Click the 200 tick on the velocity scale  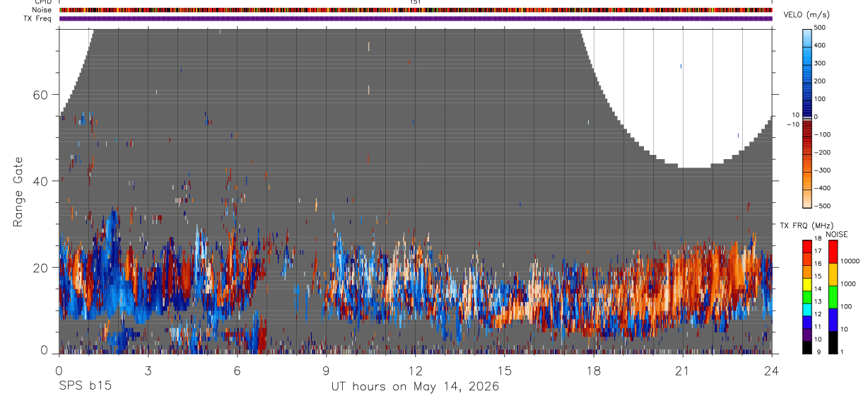(x=821, y=81)
